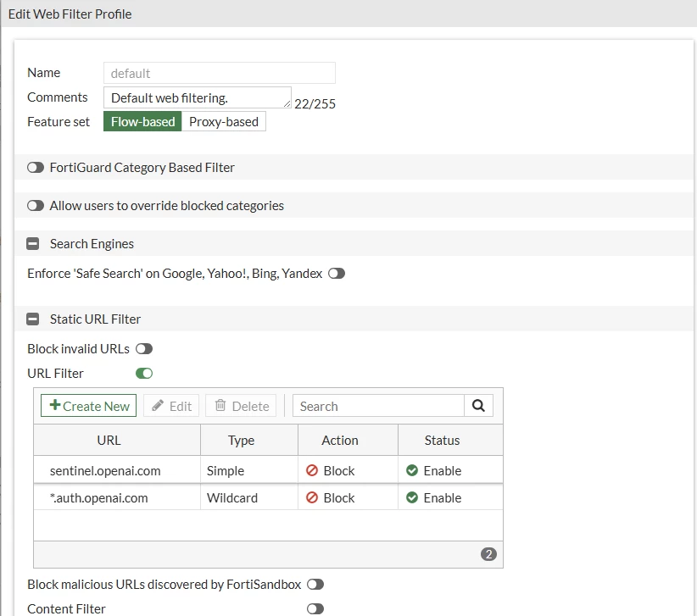This screenshot has width=697, height=616.
Task: Click the entry count badge showing 2
Action: (x=488, y=554)
